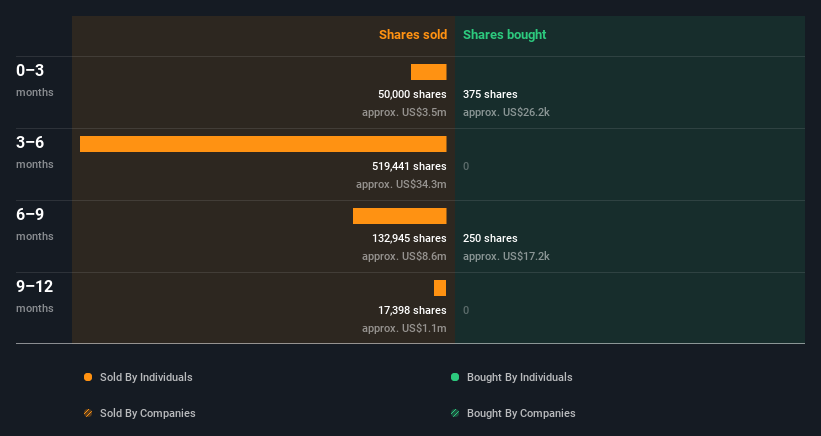Click the 3–6 months sold bar

[263, 144]
